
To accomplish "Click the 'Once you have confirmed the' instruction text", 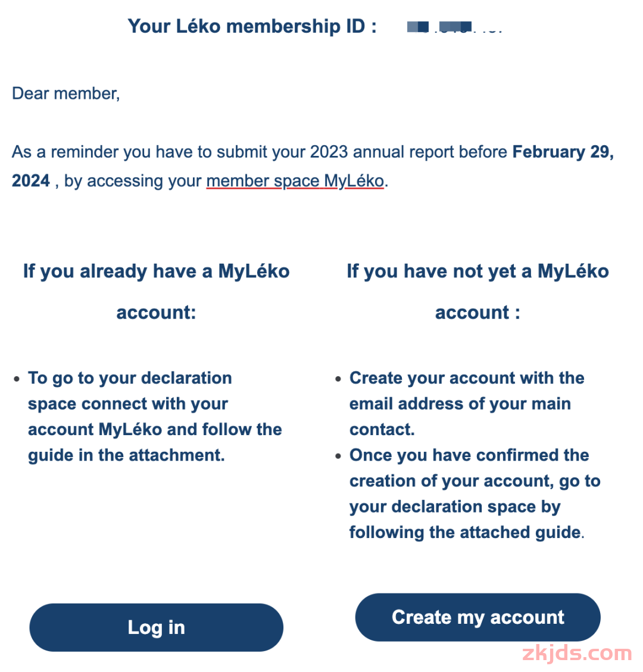I will click(x=469, y=455).
